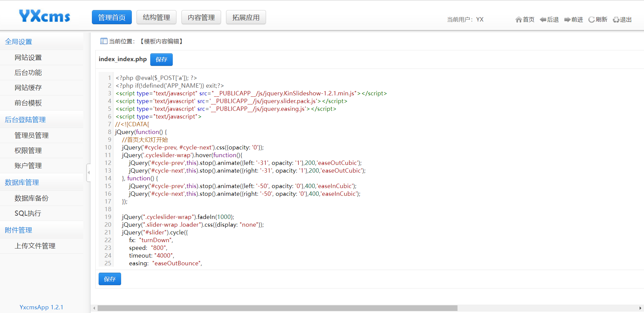This screenshot has width=644, height=313.
Task: Open 数据库备份 in the sidebar
Action: pyautogui.click(x=42, y=198)
